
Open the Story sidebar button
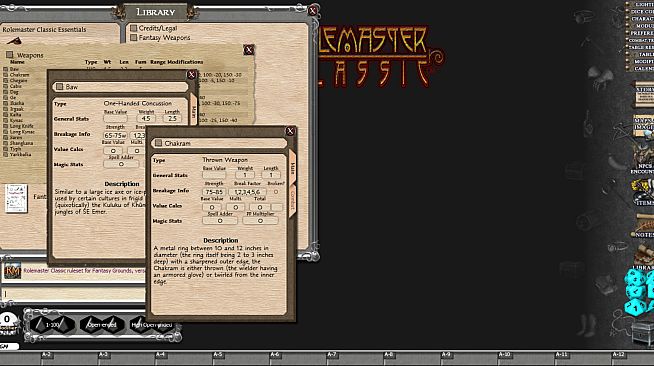click(x=644, y=95)
